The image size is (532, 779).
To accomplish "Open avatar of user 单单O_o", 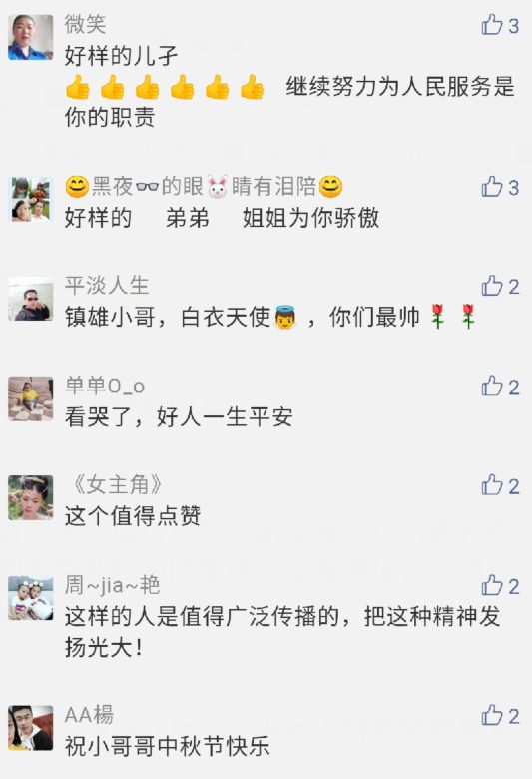I will tap(31, 398).
